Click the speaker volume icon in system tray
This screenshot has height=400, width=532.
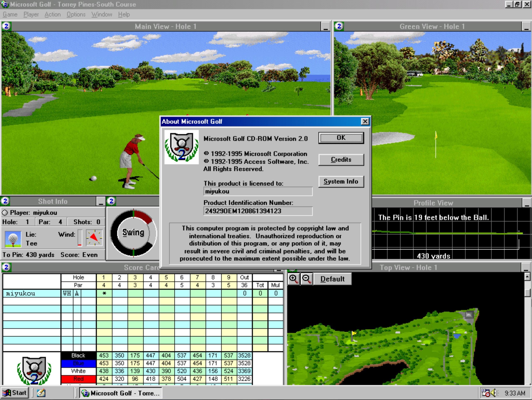point(494,393)
